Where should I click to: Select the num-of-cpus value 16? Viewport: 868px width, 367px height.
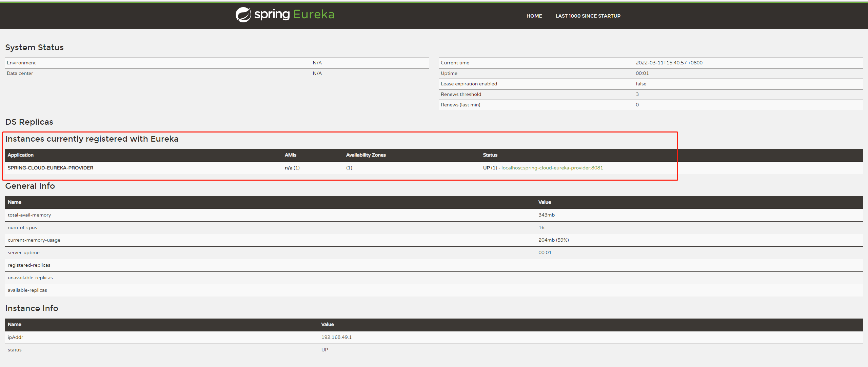pos(541,227)
